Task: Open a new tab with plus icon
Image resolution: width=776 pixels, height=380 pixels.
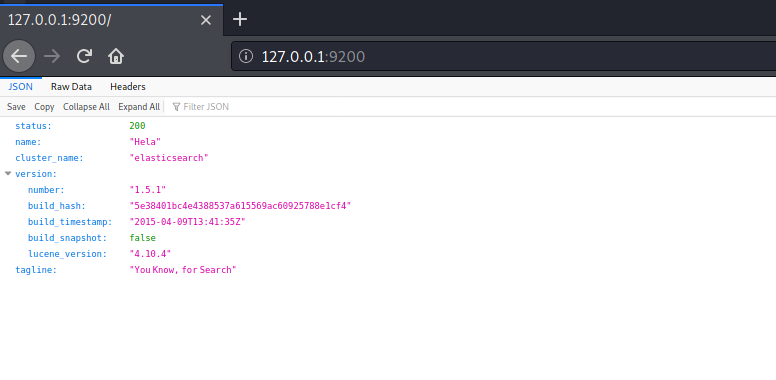Action: [x=240, y=20]
